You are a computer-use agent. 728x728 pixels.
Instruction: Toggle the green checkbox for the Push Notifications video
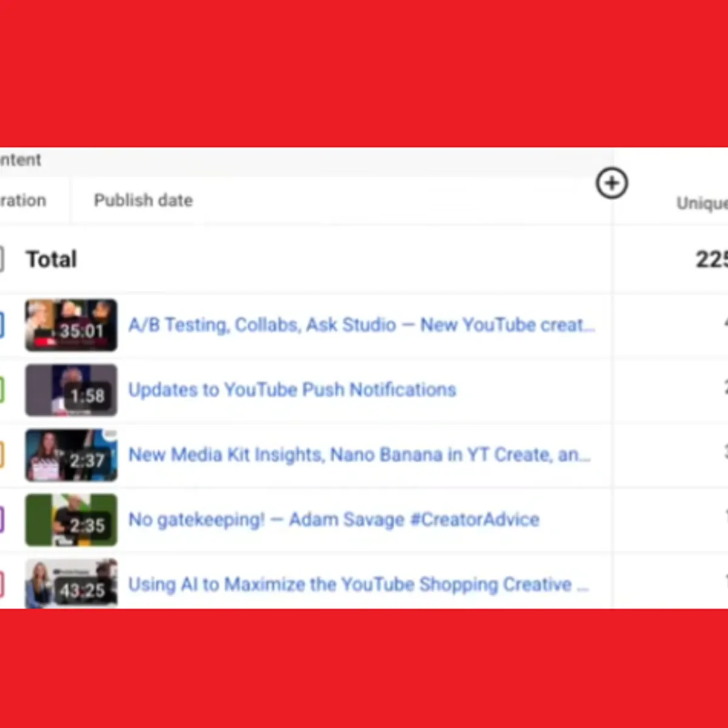tap(2, 390)
